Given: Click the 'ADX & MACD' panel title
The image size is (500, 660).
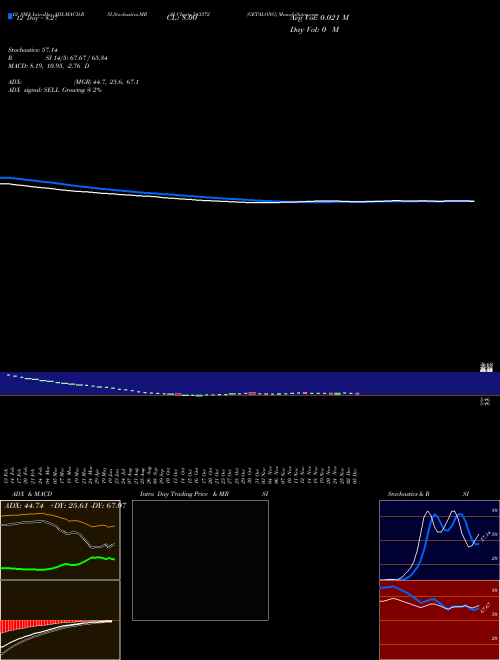Looking at the screenshot, I should 32,494.
